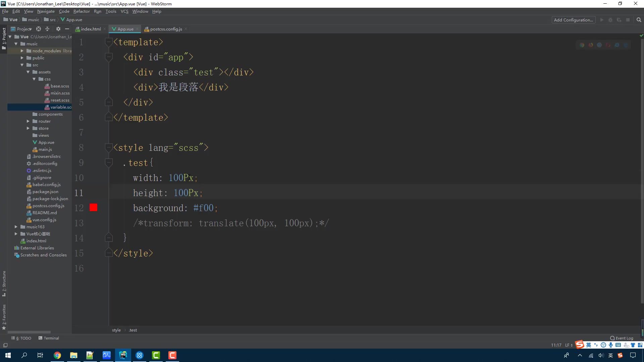
Task: Expand the router folder
Action: point(28,121)
